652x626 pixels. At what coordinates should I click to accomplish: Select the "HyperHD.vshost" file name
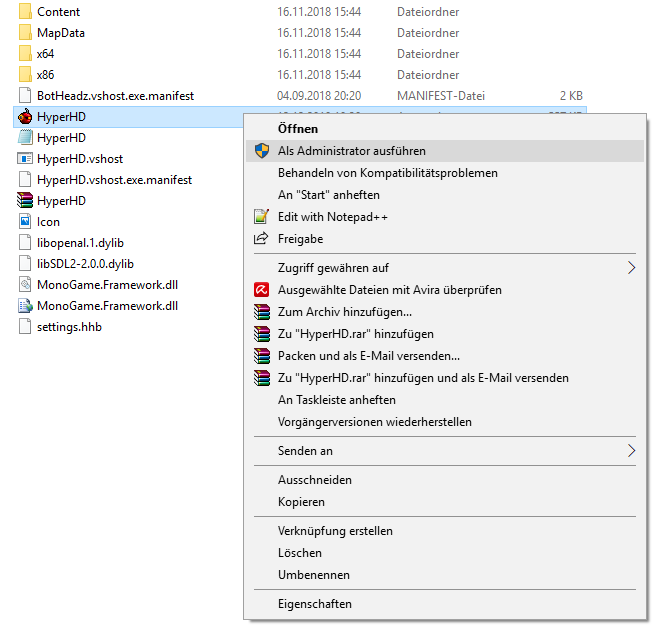coord(80,159)
